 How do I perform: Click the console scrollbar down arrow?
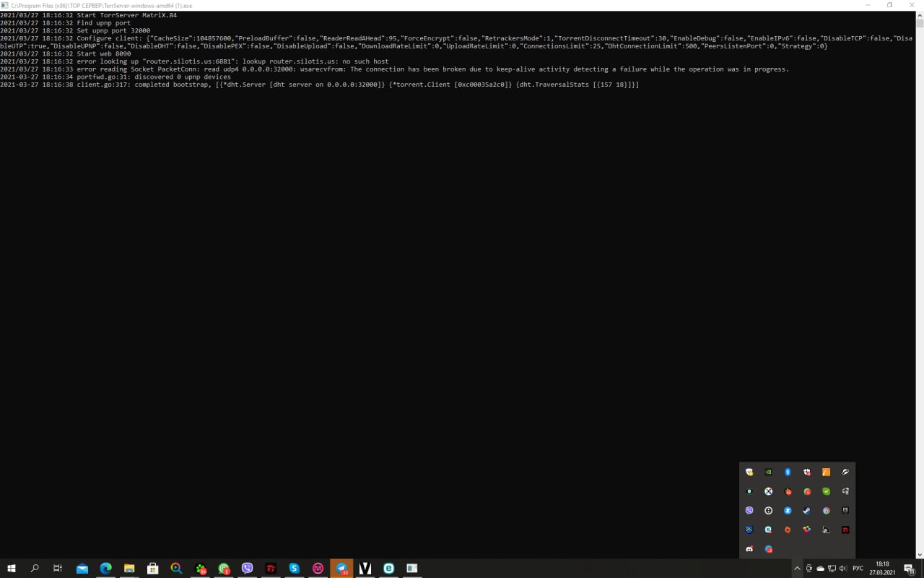[x=920, y=555]
